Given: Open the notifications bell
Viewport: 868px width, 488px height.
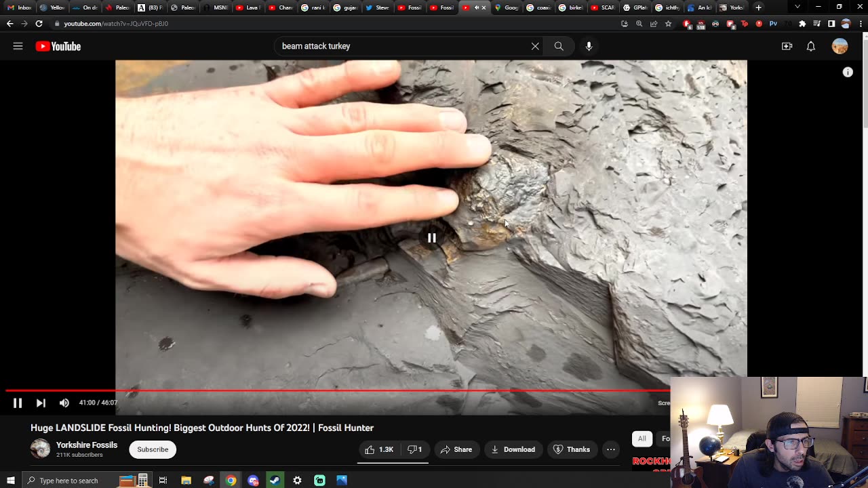Looking at the screenshot, I should [810, 46].
